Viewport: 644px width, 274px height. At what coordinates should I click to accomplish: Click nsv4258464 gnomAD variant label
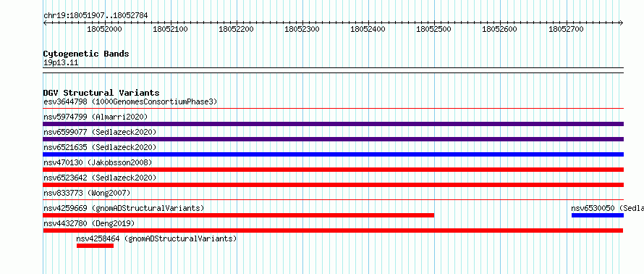[156, 238]
